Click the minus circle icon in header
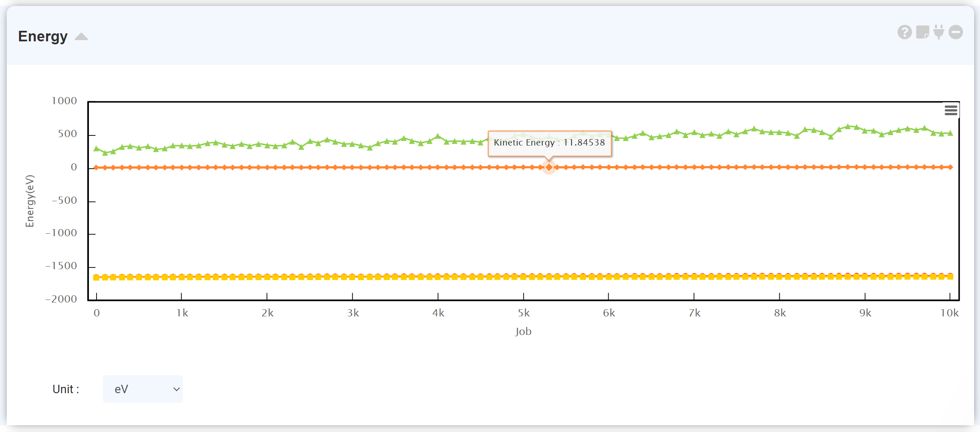This screenshot has height=432, width=980. click(956, 32)
